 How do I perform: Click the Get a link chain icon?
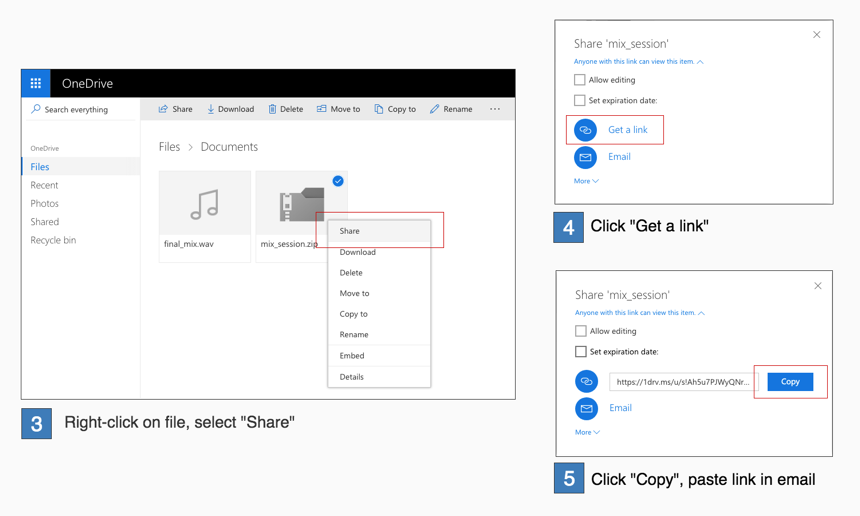pos(585,130)
